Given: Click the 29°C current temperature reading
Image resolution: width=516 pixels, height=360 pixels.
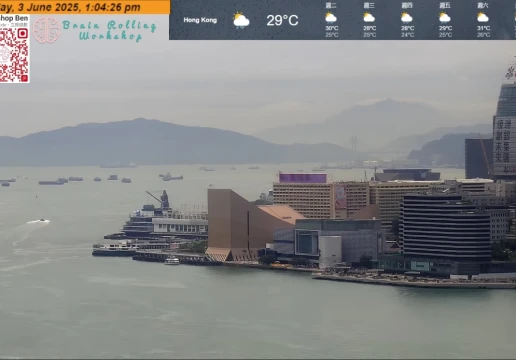Looking at the screenshot, I should point(282,20).
